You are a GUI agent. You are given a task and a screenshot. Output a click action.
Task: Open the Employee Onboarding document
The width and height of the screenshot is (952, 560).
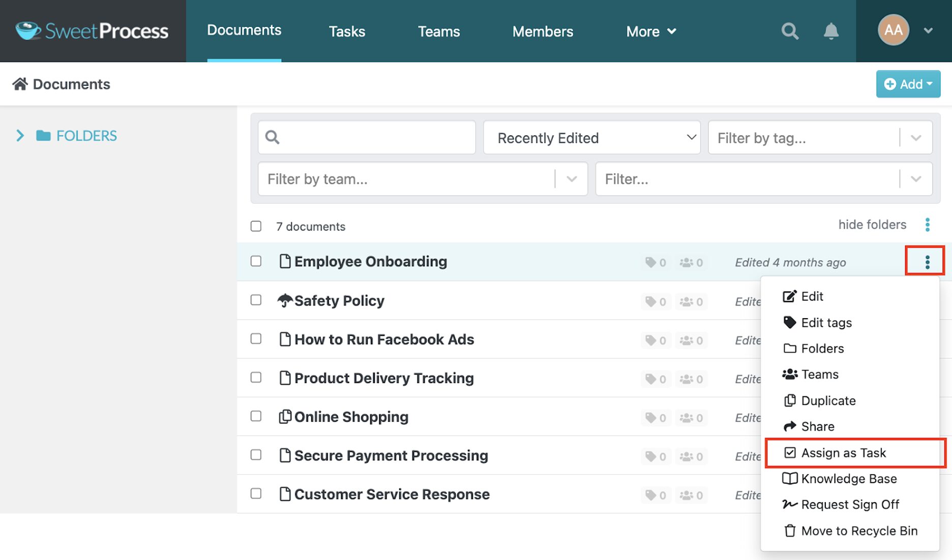tap(371, 262)
